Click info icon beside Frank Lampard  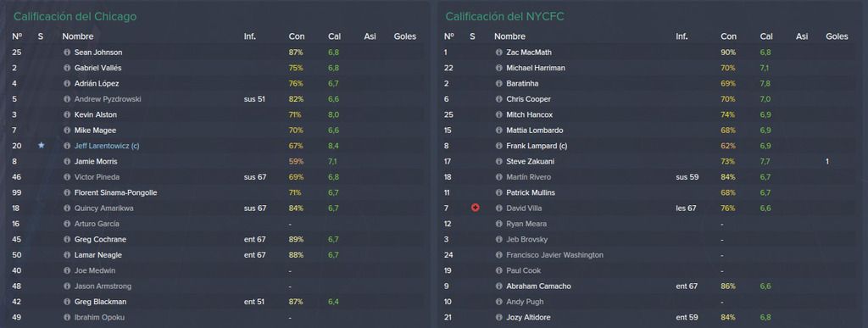coord(498,146)
